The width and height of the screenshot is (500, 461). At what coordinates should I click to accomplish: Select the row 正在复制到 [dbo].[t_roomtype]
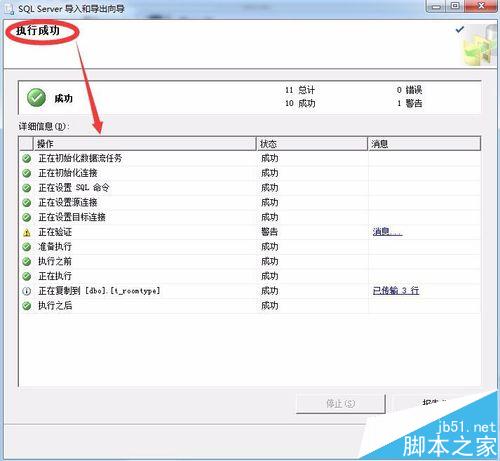click(250, 291)
